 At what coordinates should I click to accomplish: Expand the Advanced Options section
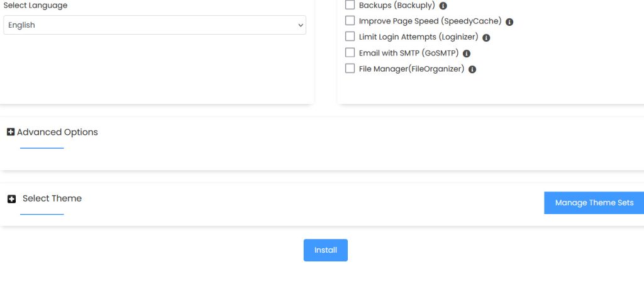(57, 132)
